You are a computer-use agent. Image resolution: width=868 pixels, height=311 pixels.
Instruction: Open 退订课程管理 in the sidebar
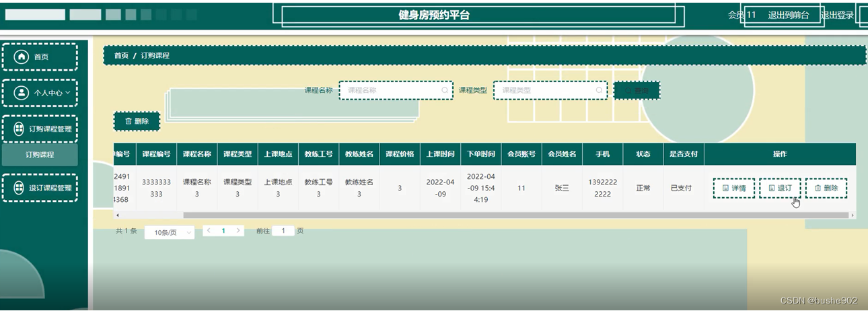coord(40,188)
